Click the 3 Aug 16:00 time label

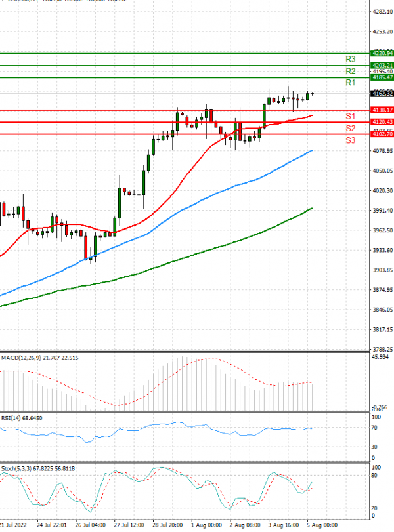(284, 525)
